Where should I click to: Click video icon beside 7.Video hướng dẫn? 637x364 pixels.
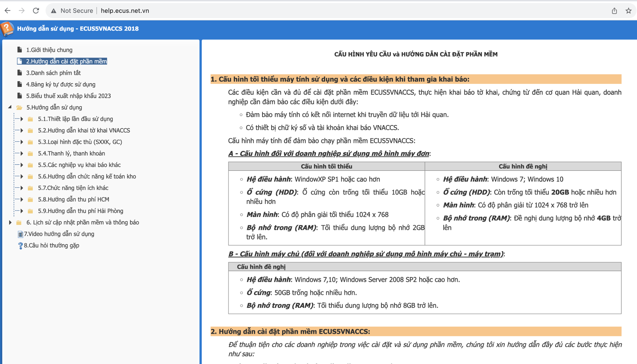click(20, 234)
